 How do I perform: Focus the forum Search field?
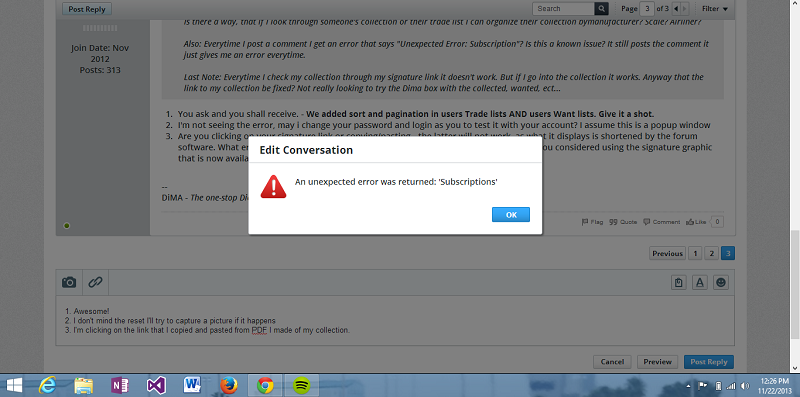pos(564,9)
